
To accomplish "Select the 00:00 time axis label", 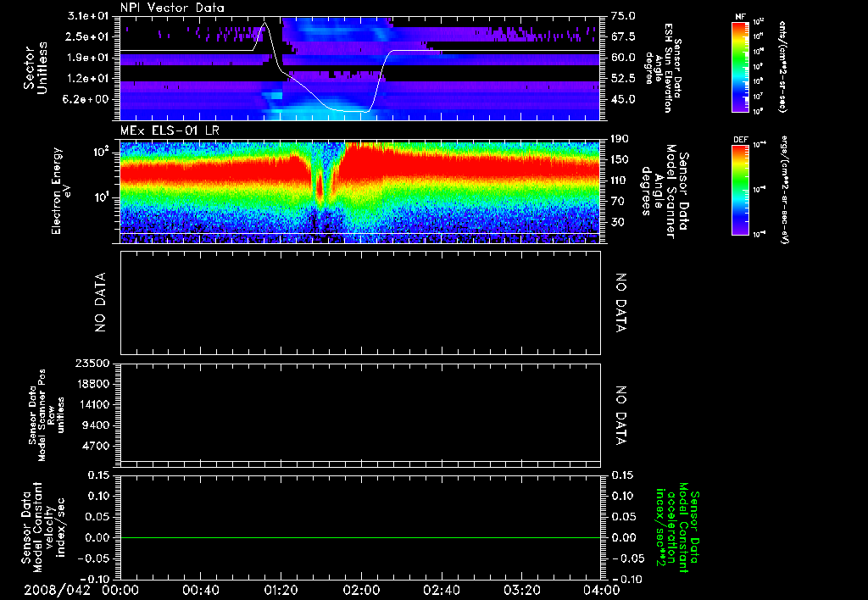I will [x=120, y=590].
